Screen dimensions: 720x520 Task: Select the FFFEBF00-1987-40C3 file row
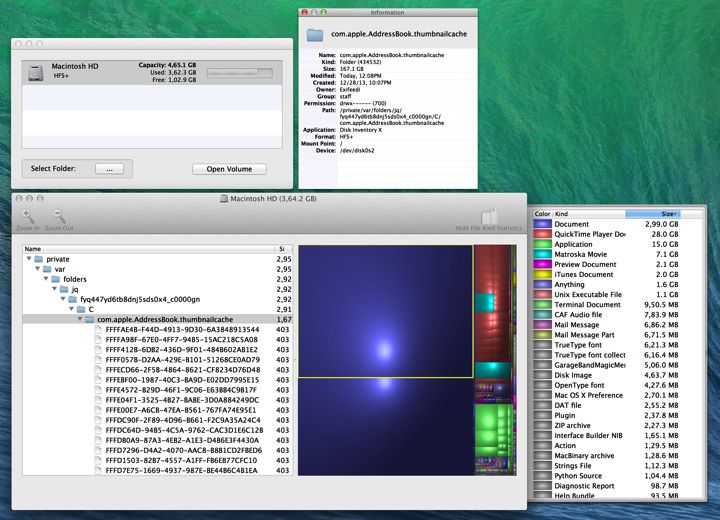click(x=157, y=380)
